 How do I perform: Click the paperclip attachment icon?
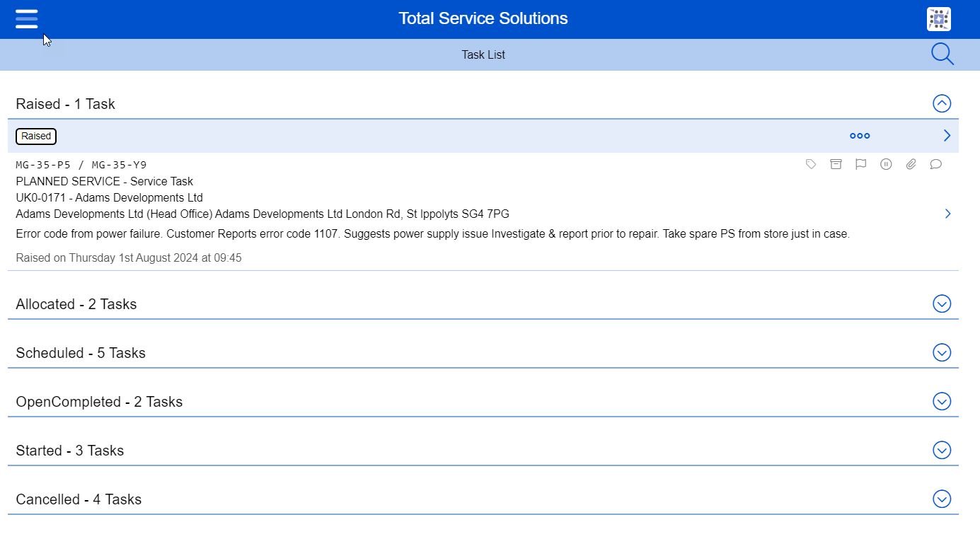tap(911, 164)
